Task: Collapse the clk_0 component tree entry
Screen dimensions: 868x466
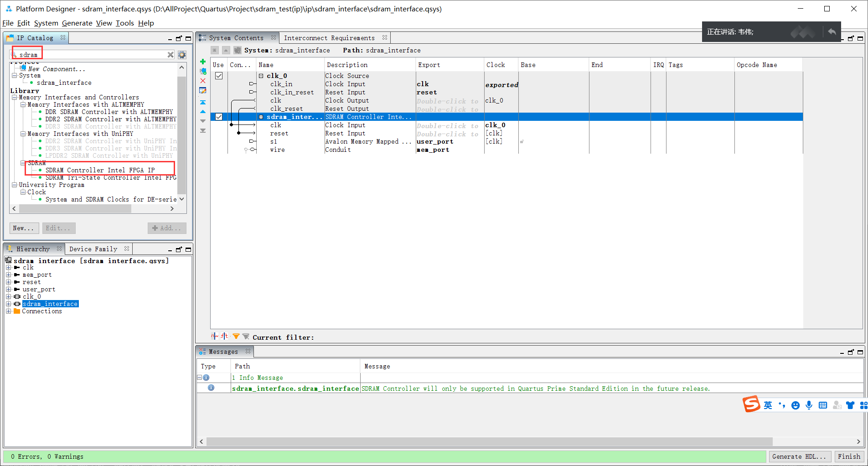Action: click(x=260, y=76)
